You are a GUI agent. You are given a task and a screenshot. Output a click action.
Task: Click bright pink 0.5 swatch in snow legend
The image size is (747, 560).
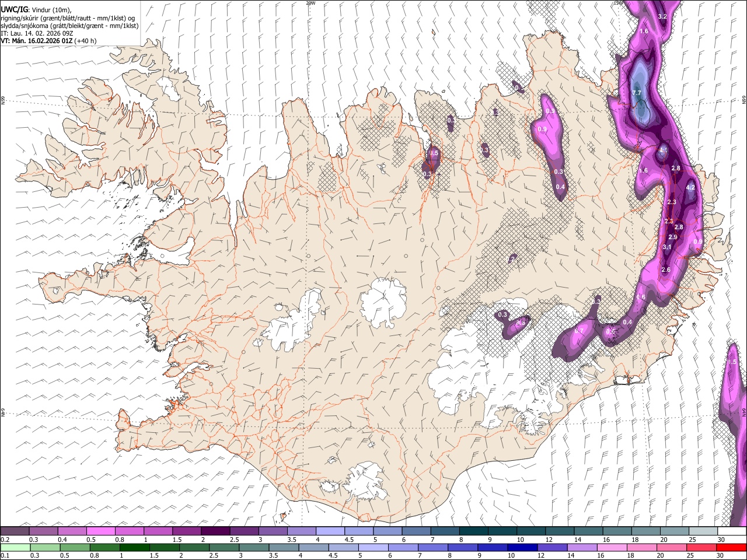(x=100, y=531)
